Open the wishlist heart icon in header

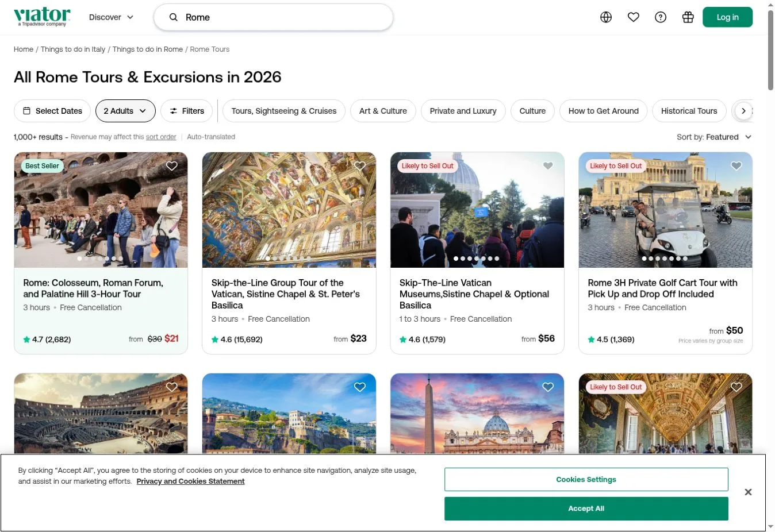coord(634,17)
